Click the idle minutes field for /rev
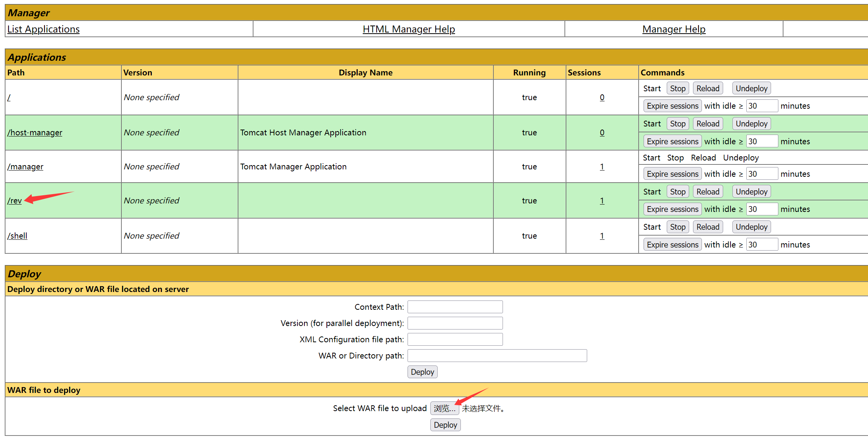The width and height of the screenshot is (868, 437). coord(761,209)
